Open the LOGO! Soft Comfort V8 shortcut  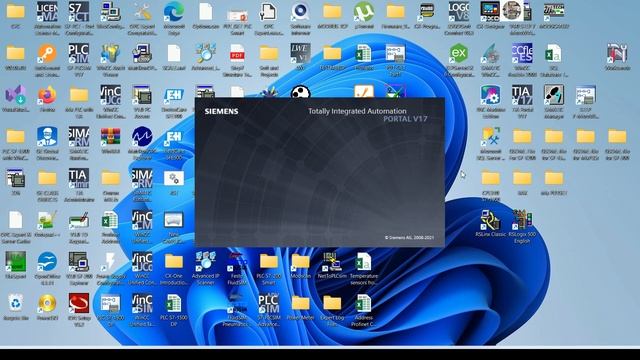coord(459,12)
